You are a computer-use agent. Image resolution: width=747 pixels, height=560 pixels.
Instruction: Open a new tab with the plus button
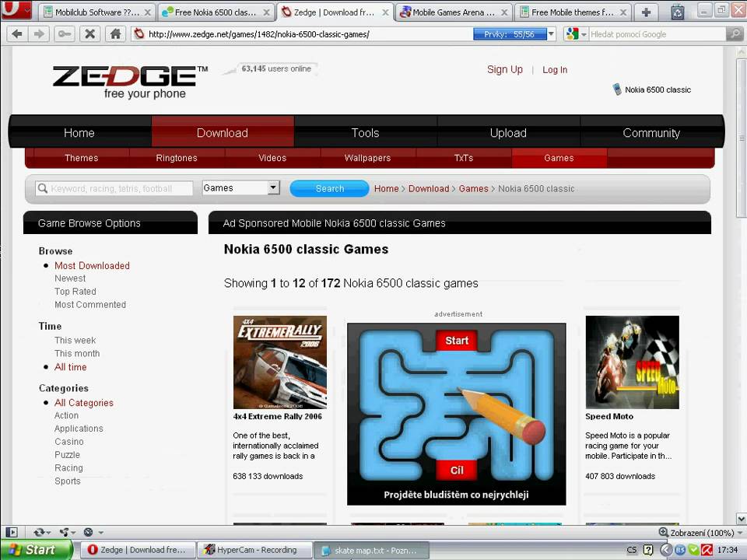pyautogui.click(x=646, y=12)
